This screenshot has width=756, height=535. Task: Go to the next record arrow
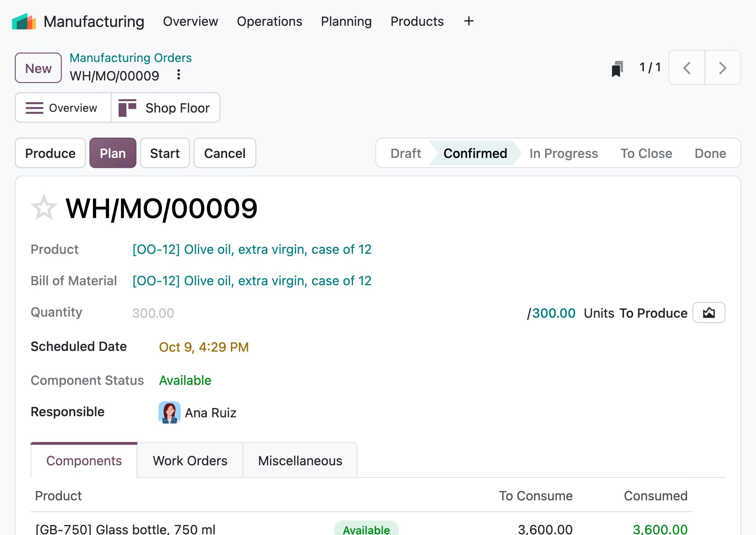(x=723, y=68)
